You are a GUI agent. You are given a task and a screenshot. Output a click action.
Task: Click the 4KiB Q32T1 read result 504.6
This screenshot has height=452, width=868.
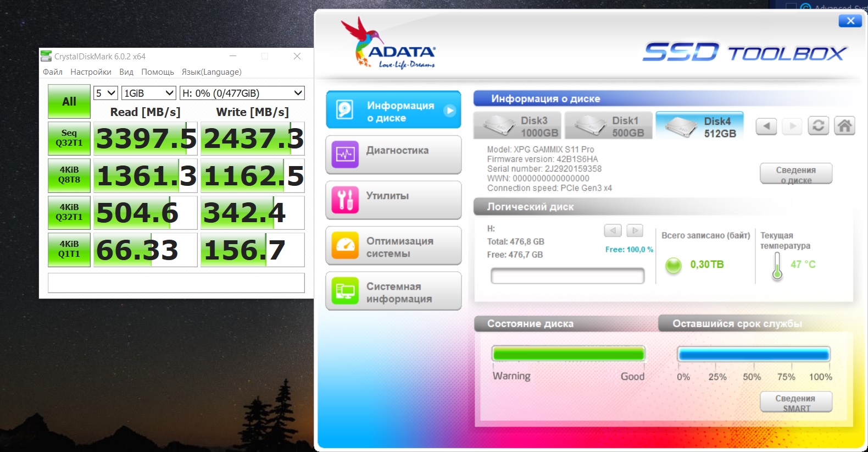pyautogui.click(x=146, y=213)
